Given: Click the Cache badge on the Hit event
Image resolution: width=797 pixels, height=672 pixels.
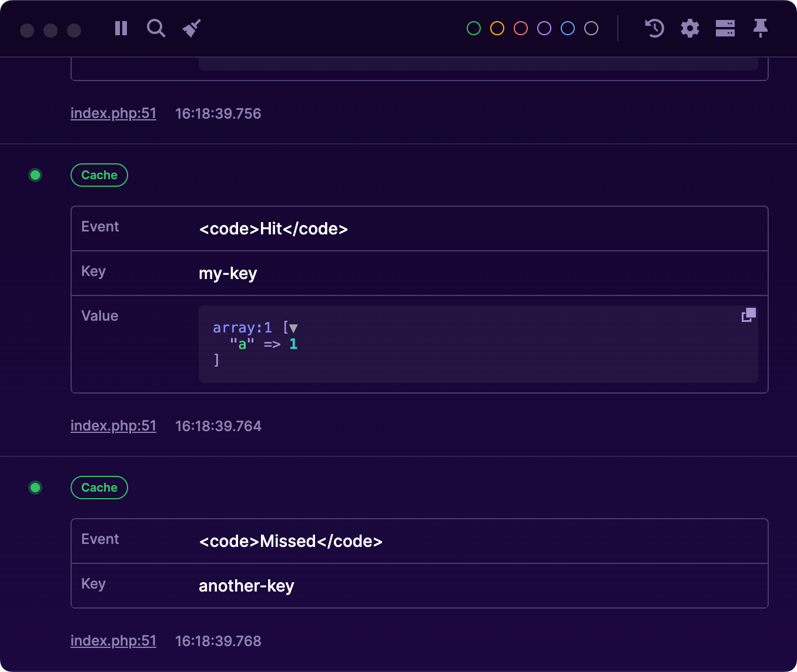Looking at the screenshot, I should click(99, 174).
